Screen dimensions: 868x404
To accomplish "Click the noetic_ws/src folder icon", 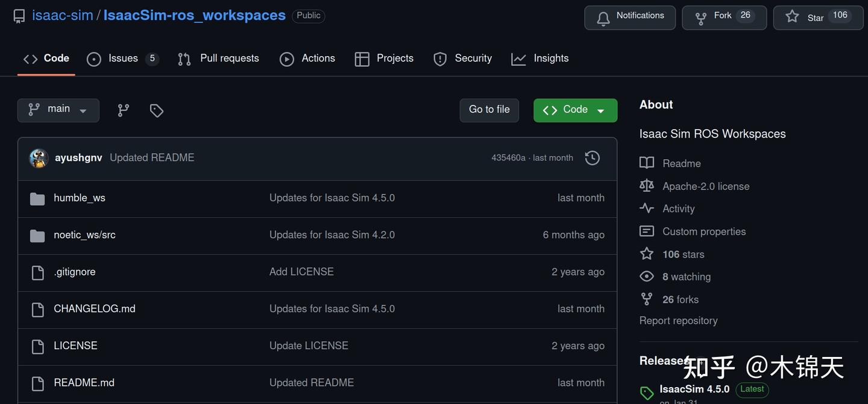I will (x=37, y=236).
